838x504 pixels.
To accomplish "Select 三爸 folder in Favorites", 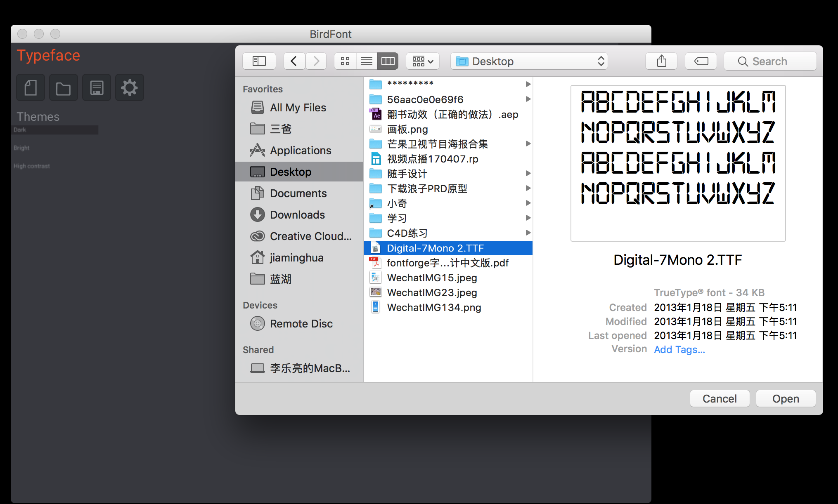I will (x=299, y=129).
